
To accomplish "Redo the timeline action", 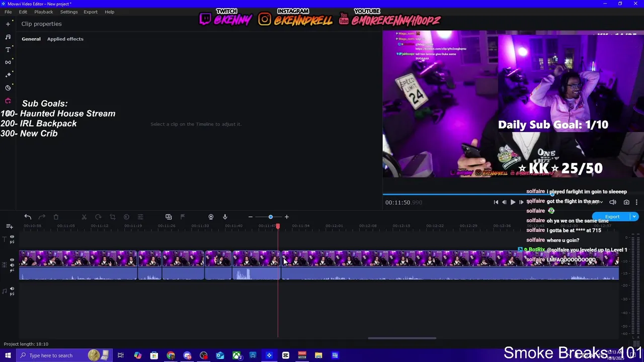I will [42, 217].
